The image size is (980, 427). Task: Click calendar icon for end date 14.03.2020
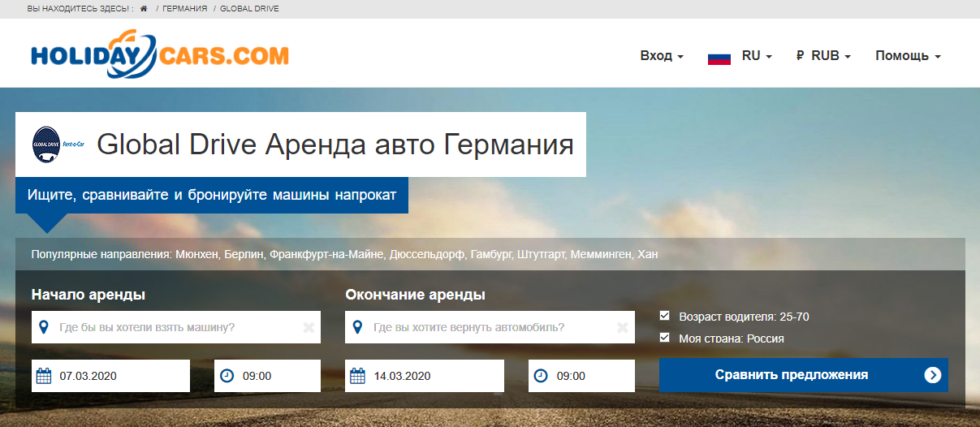pos(357,376)
